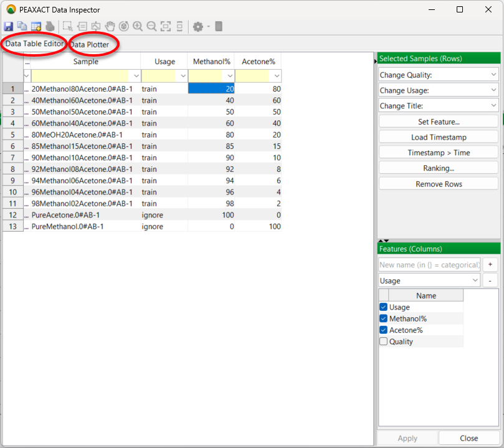Uncheck the Usage feature checkbox
504x448 pixels.
coord(383,307)
